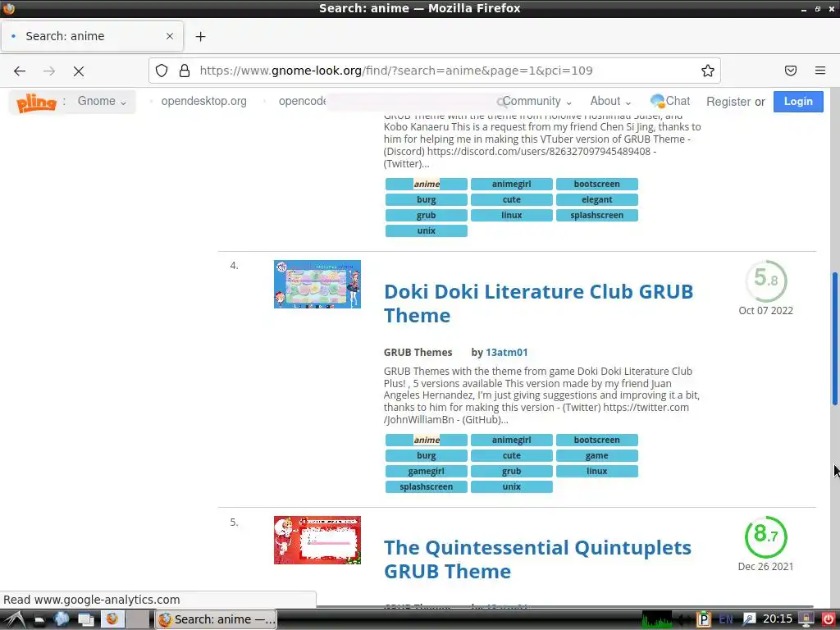Click the Register link
840x630 pixels.
coord(728,102)
